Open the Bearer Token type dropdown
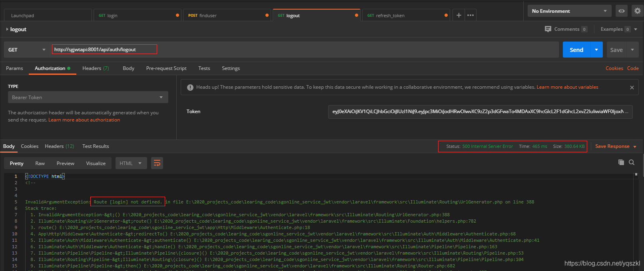Viewport: 644px width, 271px height. tap(88, 97)
